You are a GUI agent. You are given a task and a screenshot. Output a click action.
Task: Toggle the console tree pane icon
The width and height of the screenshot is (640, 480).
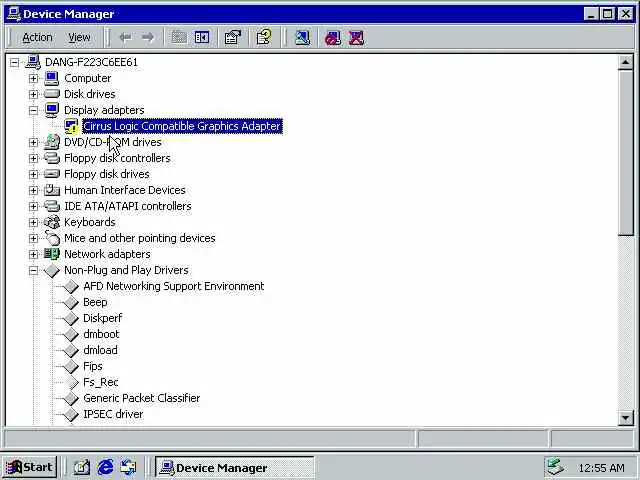[202, 38]
